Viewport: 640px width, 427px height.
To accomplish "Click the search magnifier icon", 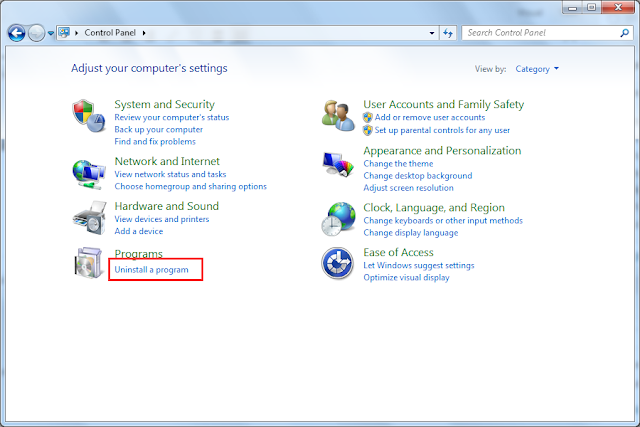I will click(x=624, y=33).
